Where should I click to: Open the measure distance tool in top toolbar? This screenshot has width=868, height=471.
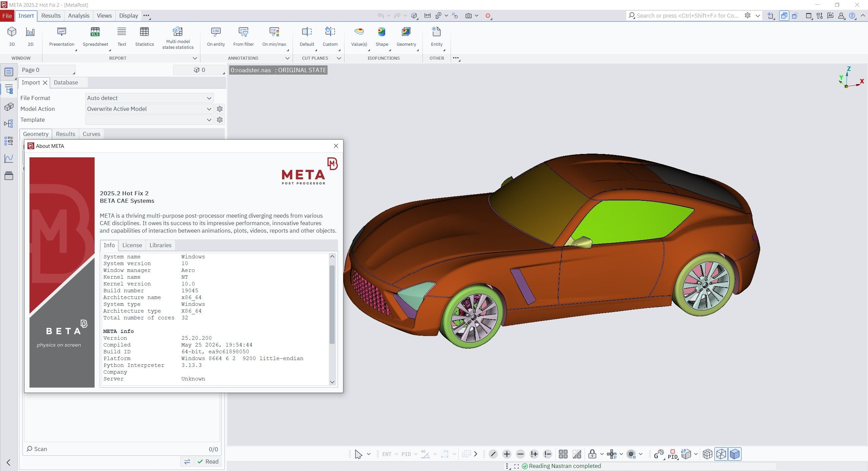(428, 16)
